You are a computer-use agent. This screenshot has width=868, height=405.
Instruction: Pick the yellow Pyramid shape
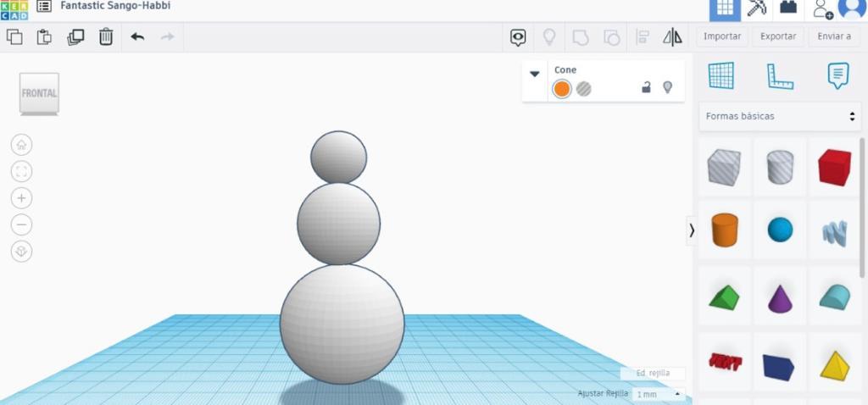click(835, 365)
